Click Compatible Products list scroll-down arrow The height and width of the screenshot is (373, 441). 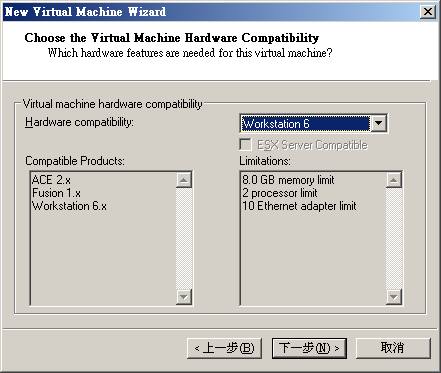pyautogui.click(x=184, y=297)
